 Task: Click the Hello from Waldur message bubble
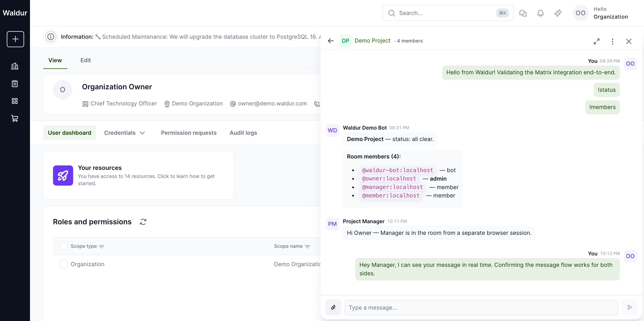click(x=531, y=73)
